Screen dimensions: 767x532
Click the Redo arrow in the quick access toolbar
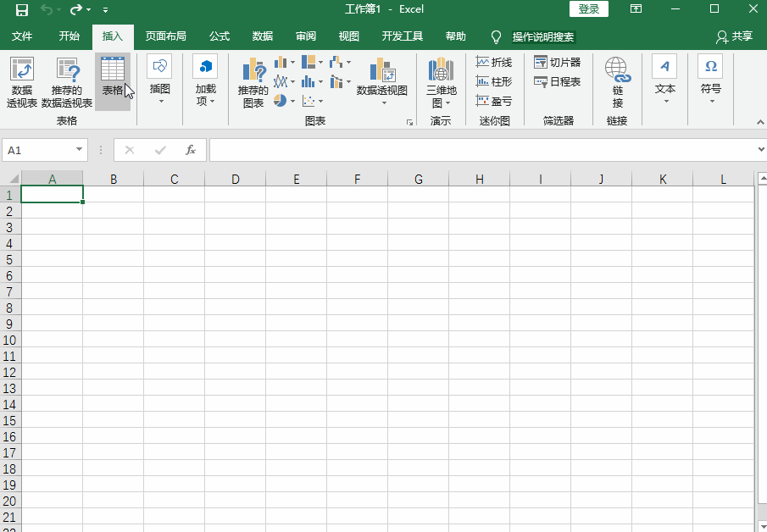click(76, 9)
